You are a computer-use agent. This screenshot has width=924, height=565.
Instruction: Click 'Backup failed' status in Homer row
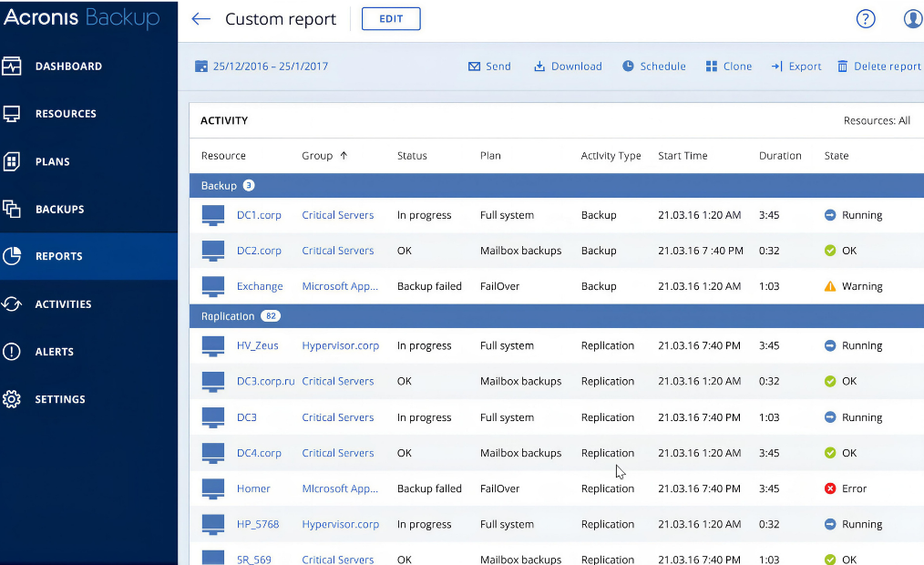[x=429, y=488]
